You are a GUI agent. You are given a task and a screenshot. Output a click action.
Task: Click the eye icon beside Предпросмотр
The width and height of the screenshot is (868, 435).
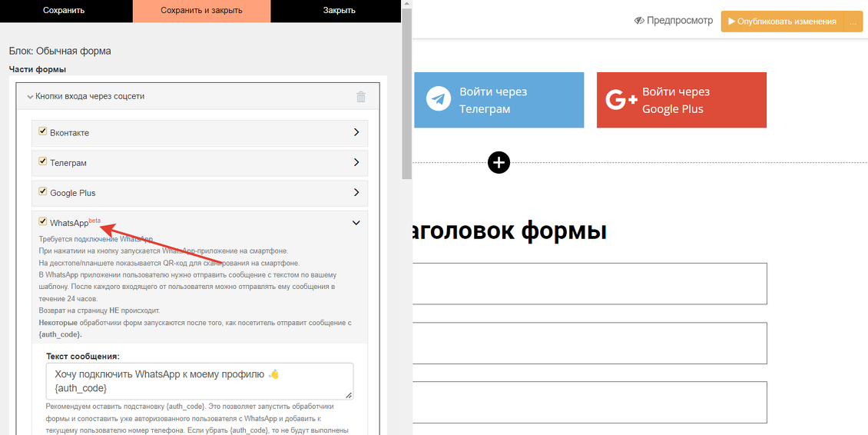tap(639, 21)
